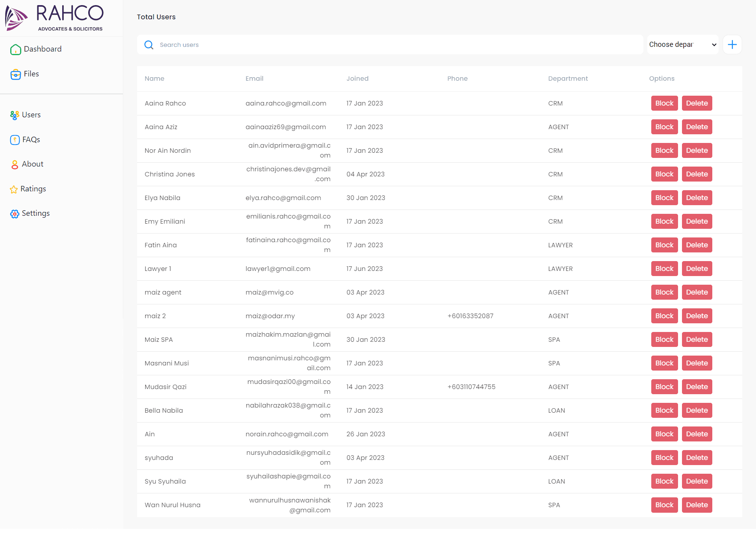Viewport: 756px width, 558px height.
Task: Click the About person icon
Action: [x=15, y=165]
